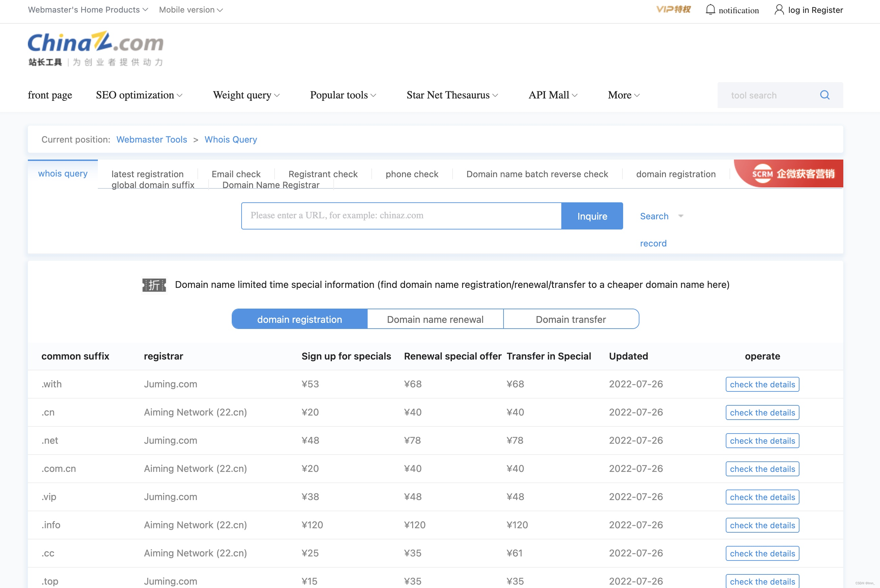Check the details for .cn suffix
The height and width of the screenshot is (588, 880).
762,412
